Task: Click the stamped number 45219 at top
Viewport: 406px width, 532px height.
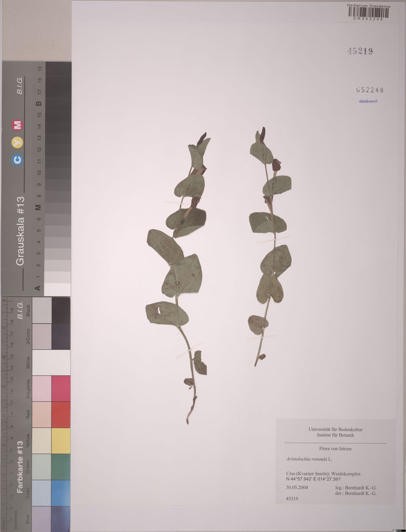Action: pos(360,51)
